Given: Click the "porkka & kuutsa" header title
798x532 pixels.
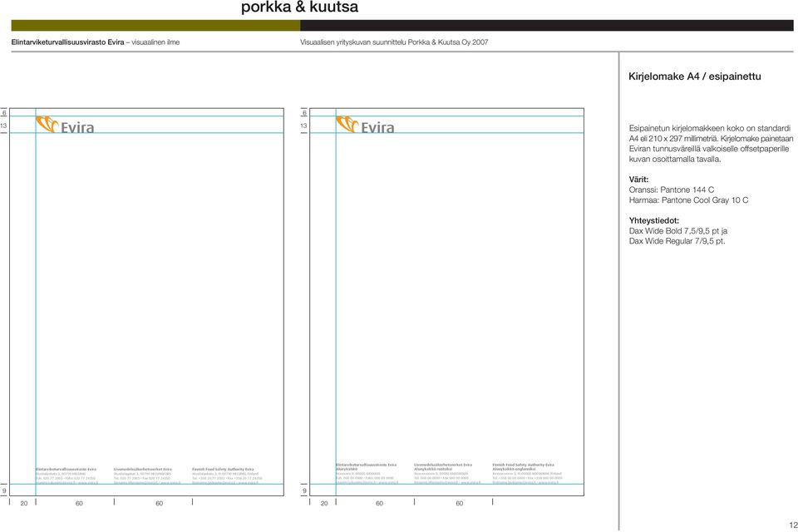Looking at the screenshot, I should coord(299,7).
